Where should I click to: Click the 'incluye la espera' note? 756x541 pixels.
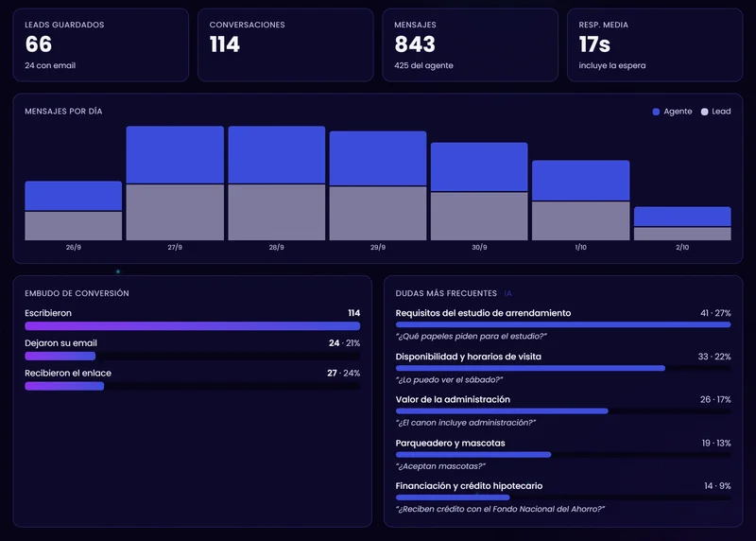[x=611, y=65]
